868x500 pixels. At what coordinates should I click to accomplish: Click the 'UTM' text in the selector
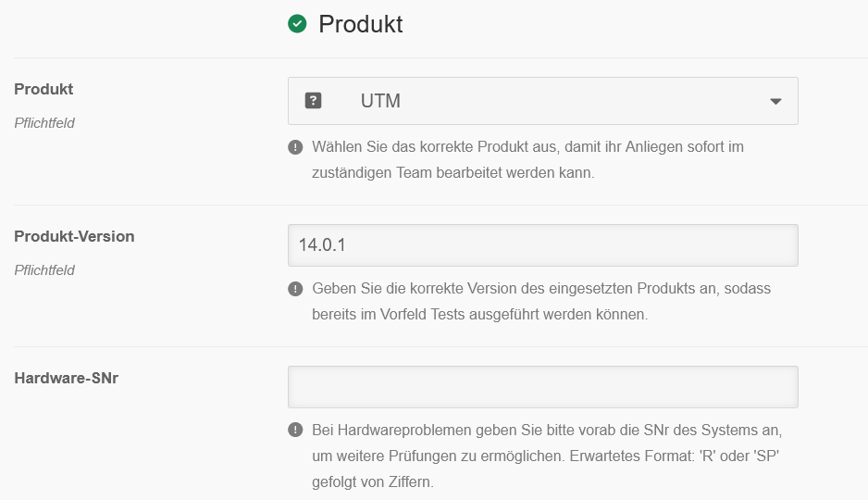[x=380, y=101]
